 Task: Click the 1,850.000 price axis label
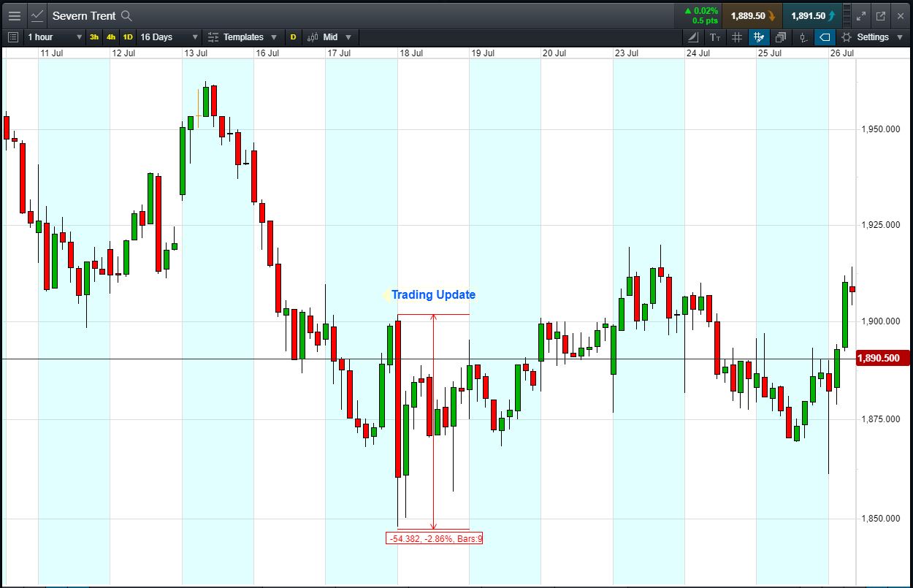point(881,519)
